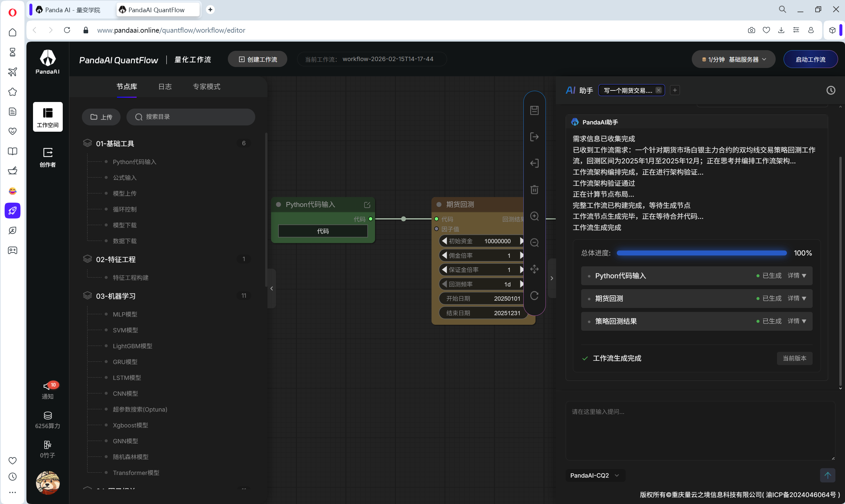The image size is (845, 504).
Task: Click the import workflow icon in canvas toolbar
Action: (x=534, y=163)
